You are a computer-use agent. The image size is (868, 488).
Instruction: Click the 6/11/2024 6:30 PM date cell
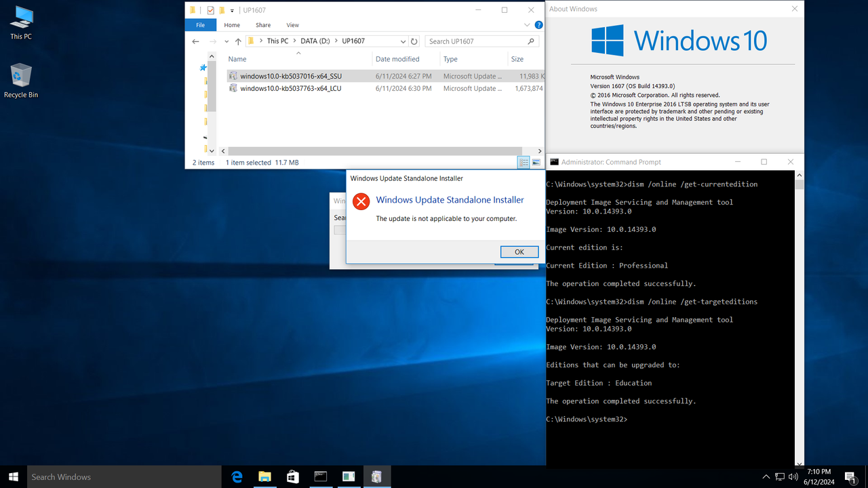(x=403, y=88)
